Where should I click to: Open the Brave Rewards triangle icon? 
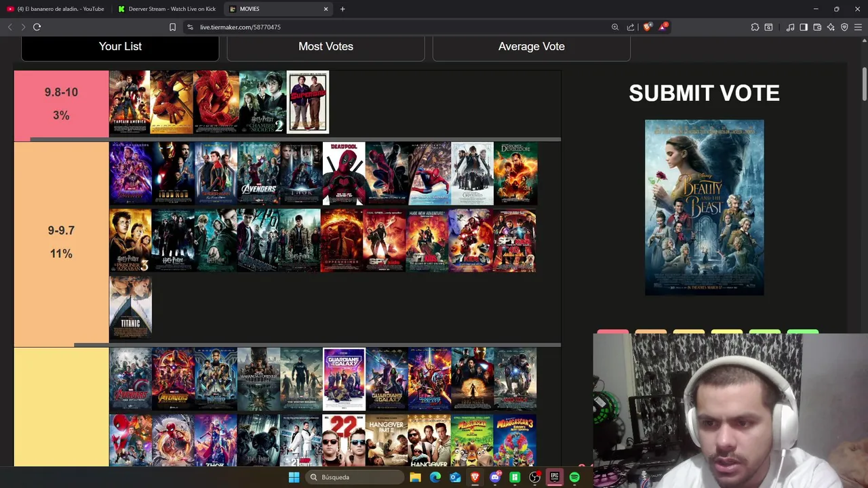tap(663, 27)
